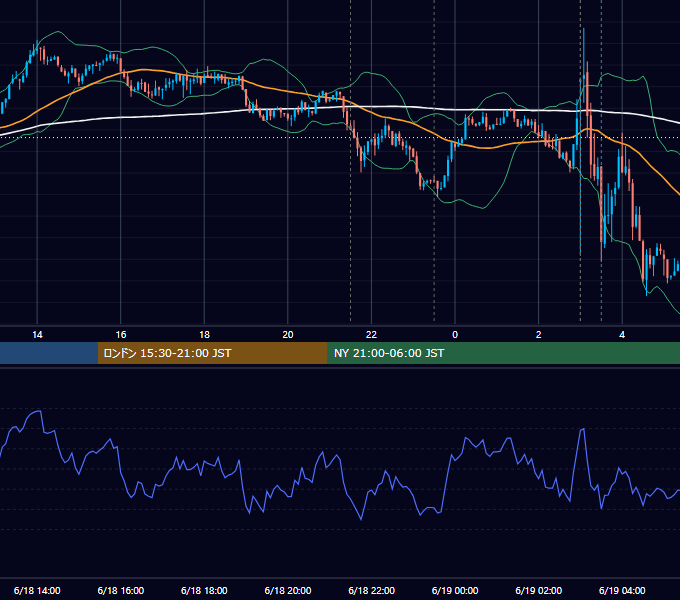680x600 pixels.
Task: Click the '16' hour label on price chart axis
Action: click(x=121, y=335)
